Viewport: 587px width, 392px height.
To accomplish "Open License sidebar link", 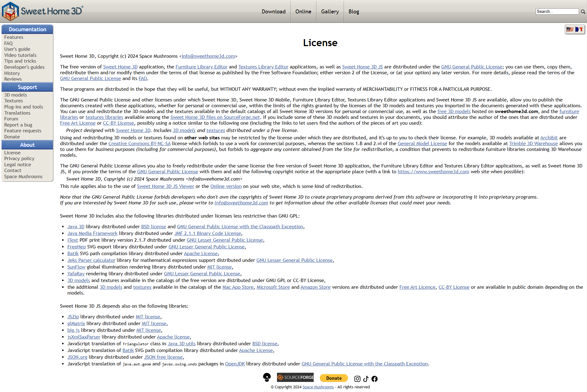I will click(x=12, y=153).
